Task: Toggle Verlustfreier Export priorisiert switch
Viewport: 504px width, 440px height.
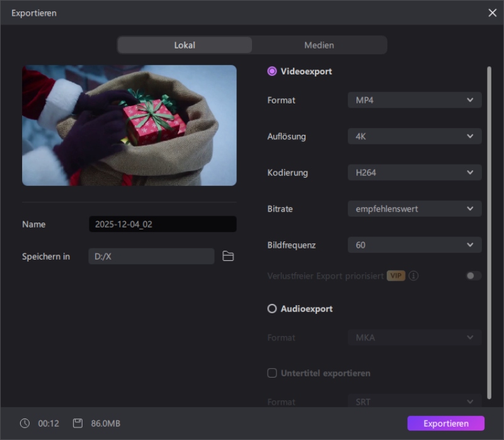Action: tap(474, 276)
